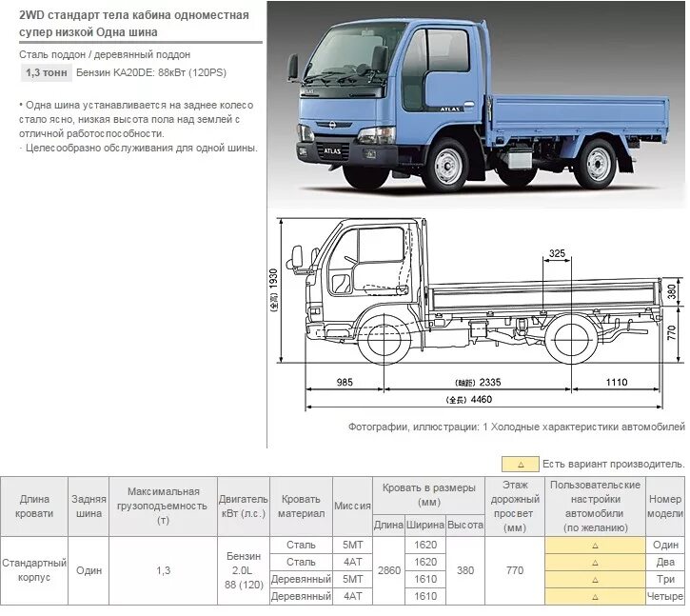Click the yellow option triangle for Один
Image resolution: width=690 pixels, height=616 pixels.
pyautogui.click(x=595, y=546)
